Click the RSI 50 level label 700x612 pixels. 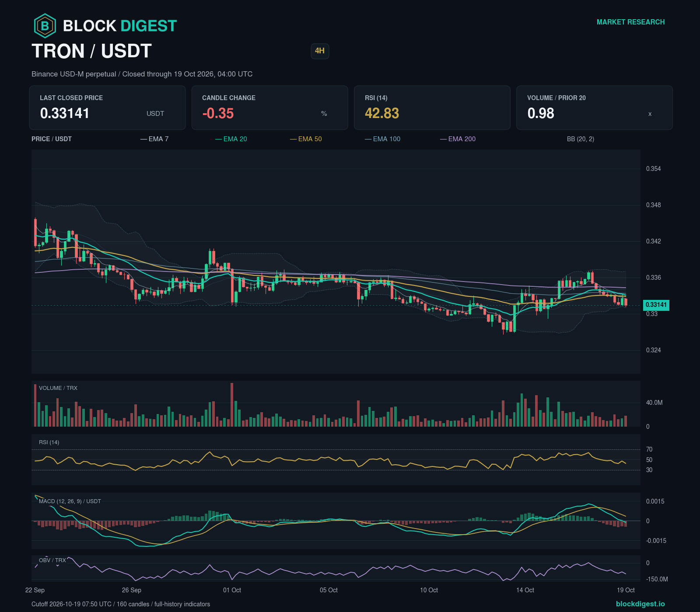coord(649,460)
